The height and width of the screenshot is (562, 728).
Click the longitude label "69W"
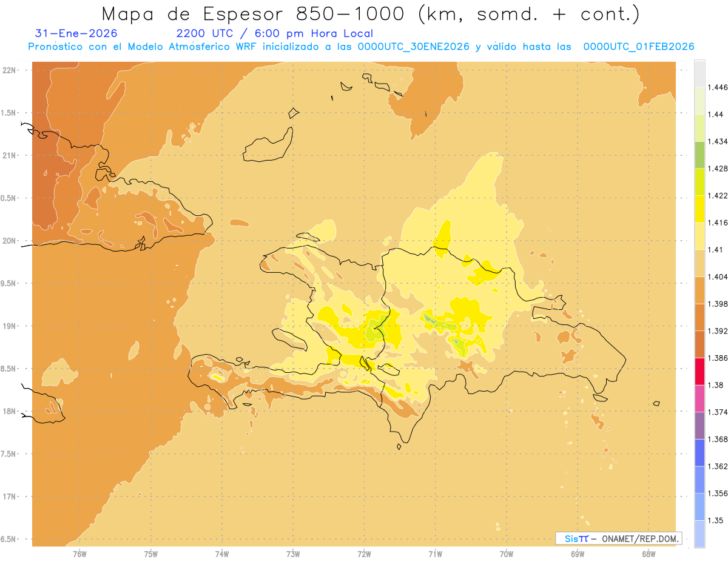coord(578,555)
